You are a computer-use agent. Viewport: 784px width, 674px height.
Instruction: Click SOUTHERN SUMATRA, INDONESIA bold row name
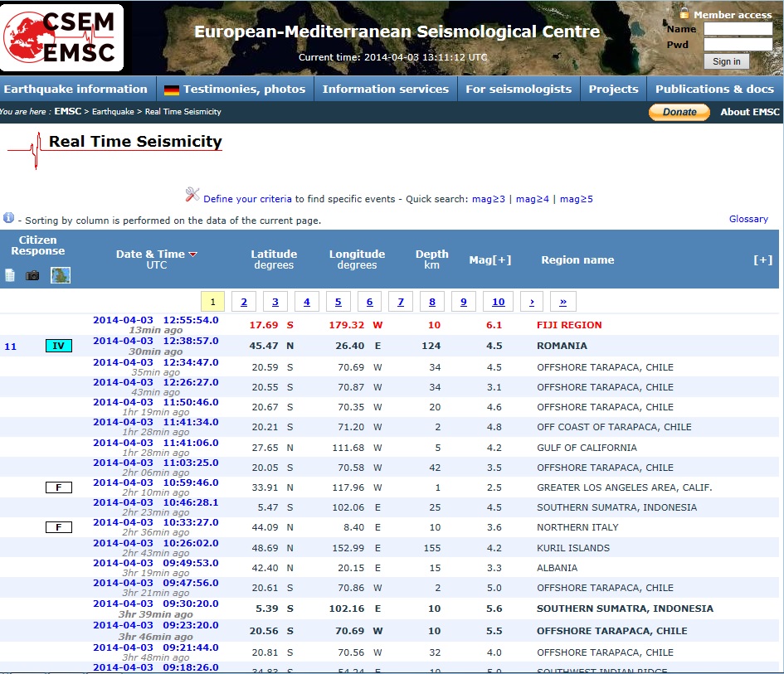tap(625, 609)
